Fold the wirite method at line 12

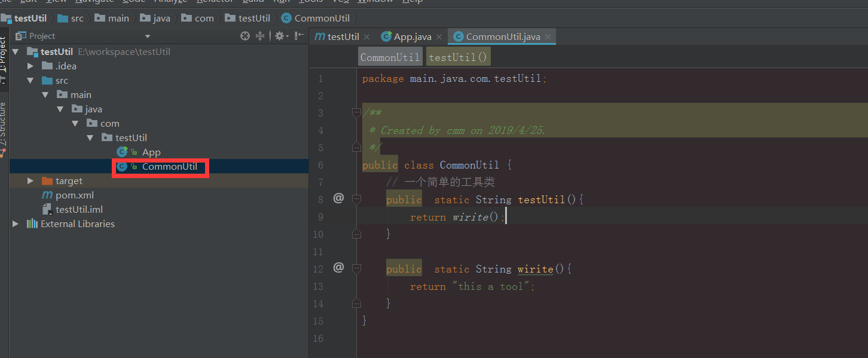pos(356,268)
